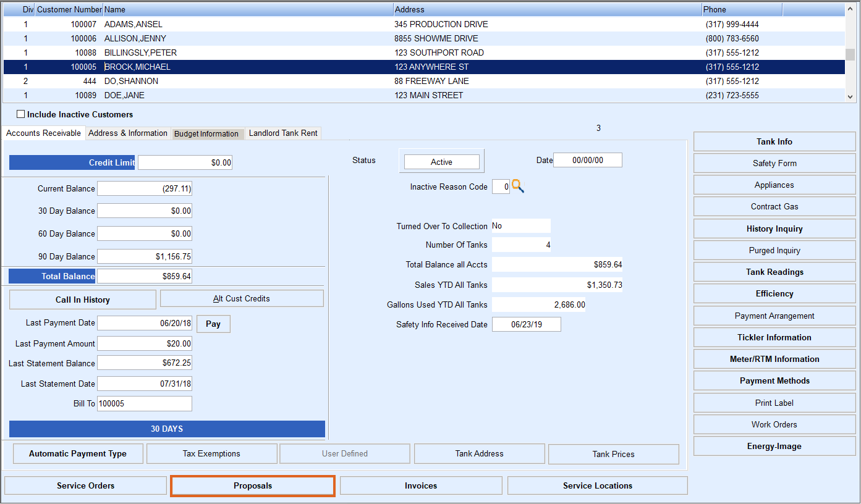Click the Inactive Reason Code magnifier icon
Image resolution: width=861 pixels, height=504 pixels.
(518, 187)
